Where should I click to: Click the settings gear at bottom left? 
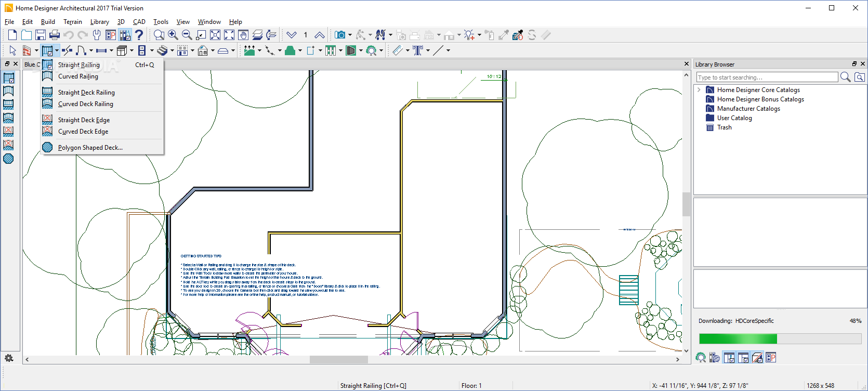tap(9, 358)
